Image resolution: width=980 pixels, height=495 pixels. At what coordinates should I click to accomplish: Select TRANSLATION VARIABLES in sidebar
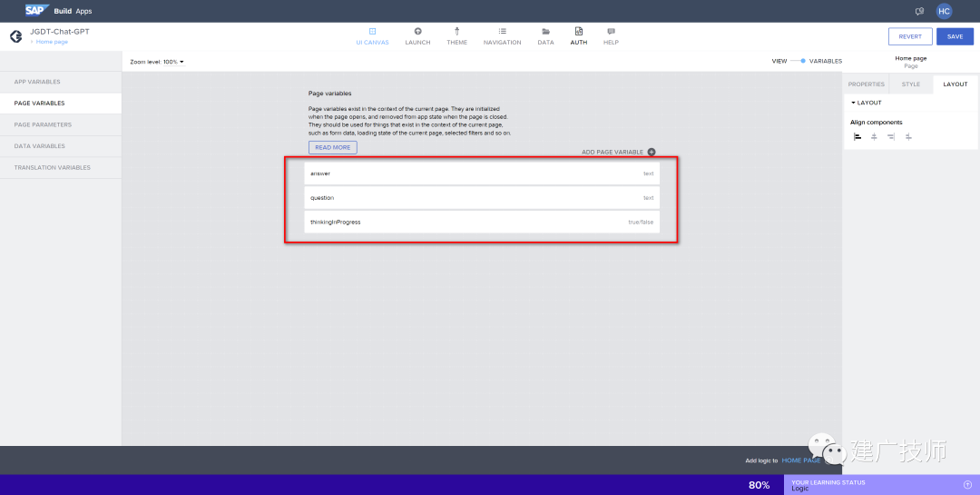tap(61, 168)
